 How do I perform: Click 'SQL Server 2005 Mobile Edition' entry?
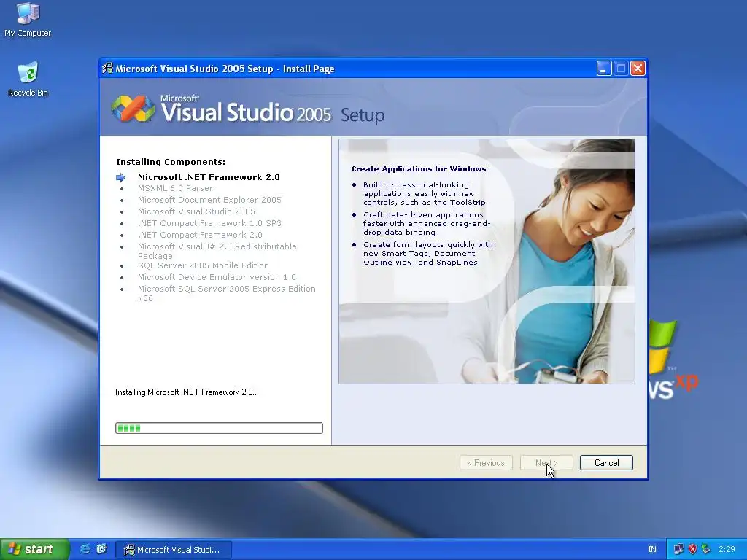[x=204, y=265]
